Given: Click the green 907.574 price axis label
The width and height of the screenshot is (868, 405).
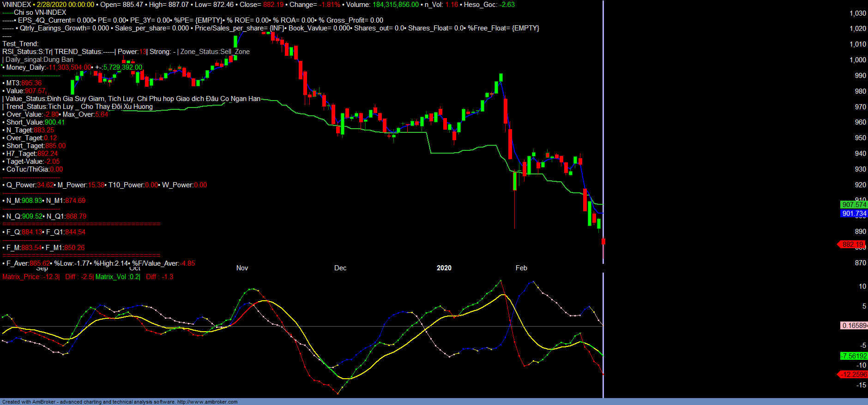Looking at the screenshot, I should tap(854, 205).
